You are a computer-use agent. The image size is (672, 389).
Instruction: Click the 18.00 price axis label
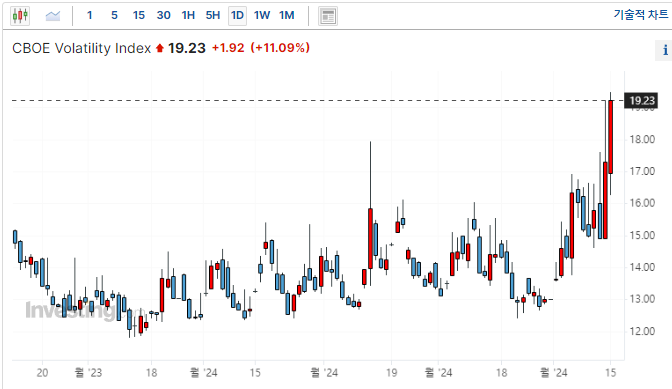pos(642,139)
